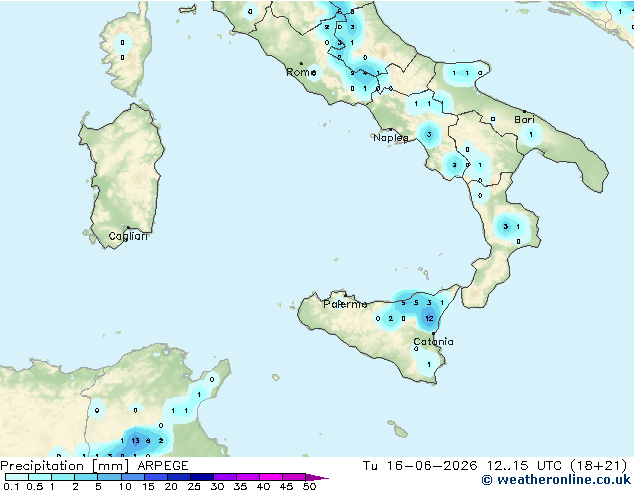Click the 1 mm value below Bari
634x490 pixels.
coord(531,134)
